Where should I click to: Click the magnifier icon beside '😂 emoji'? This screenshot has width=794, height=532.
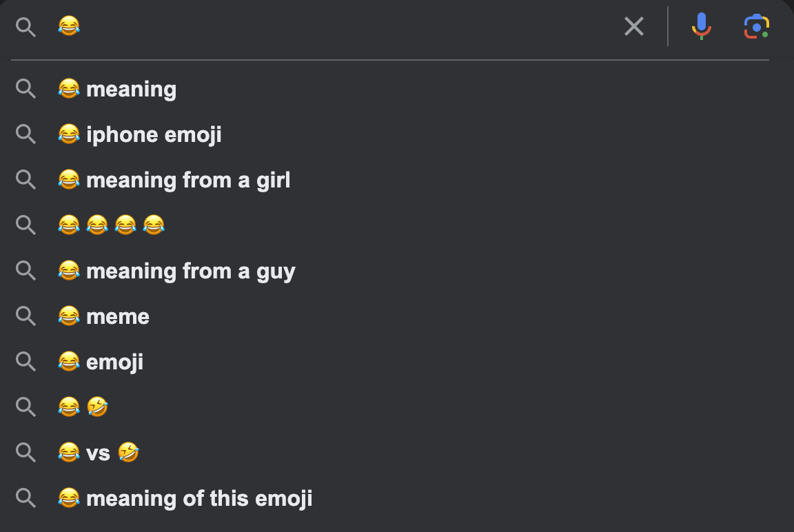click(26, 362)
